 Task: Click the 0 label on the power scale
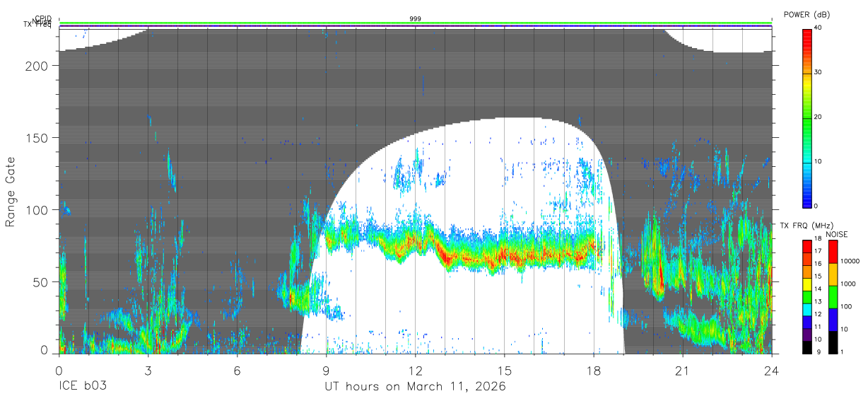pyautogui.click(x=816, y=206)
